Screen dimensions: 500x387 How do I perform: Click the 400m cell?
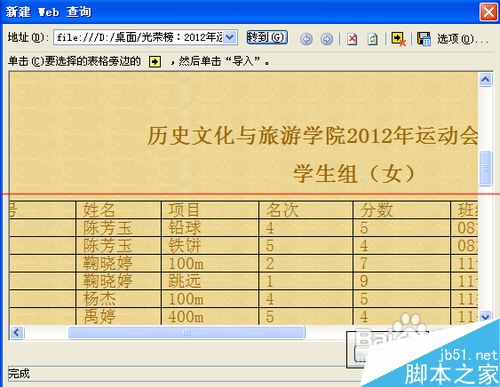(210, 317)
